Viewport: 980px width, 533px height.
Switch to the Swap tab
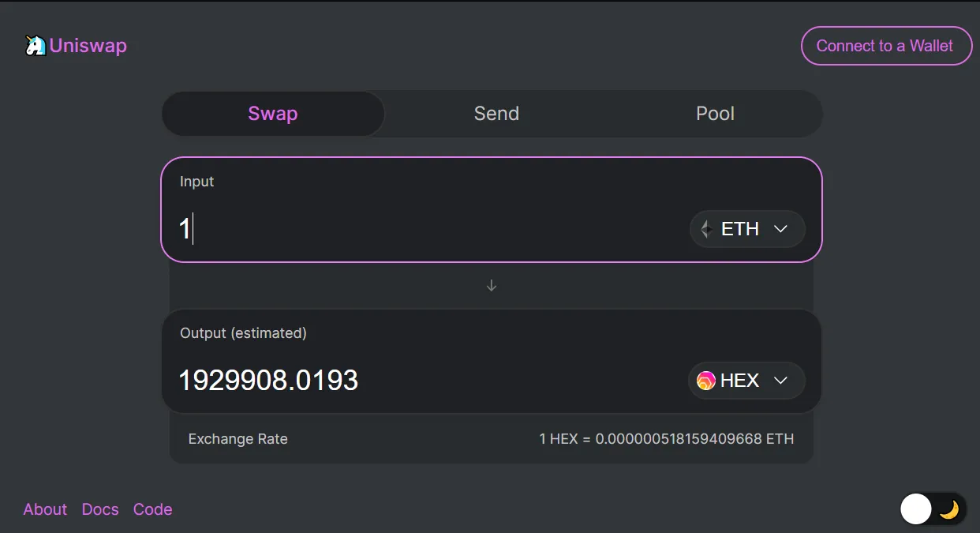tap(273, 114)
